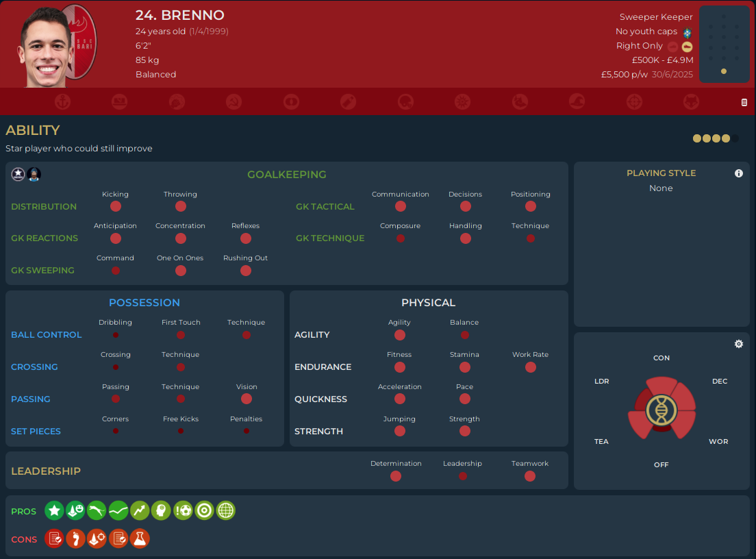Click the rising arrow pros icon
This screenshot has height=559, width=756.
[x=140, y=510]
